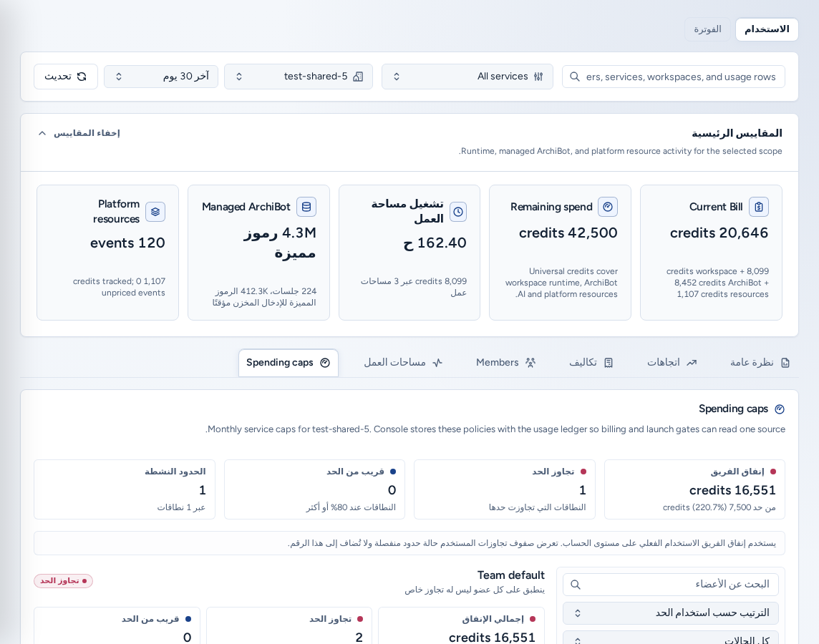Click the activity pulse icon on مساحات العمل tab
Viewport: 819px width, 644px height.
(437, 363)
